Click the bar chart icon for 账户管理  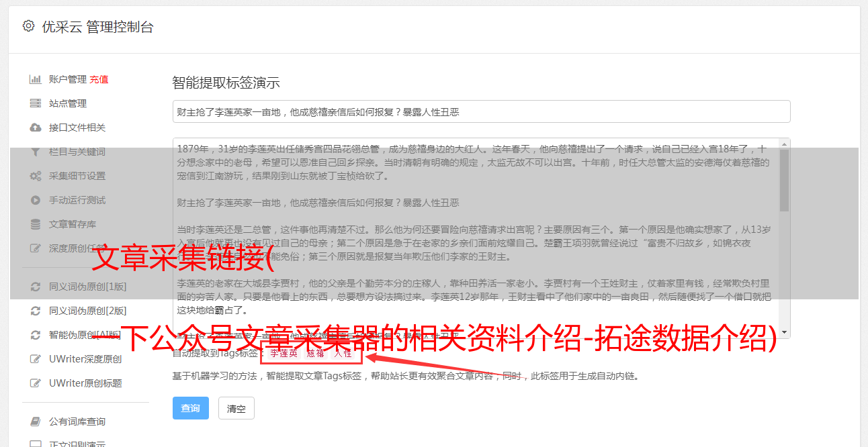click(x=36, y=79)
